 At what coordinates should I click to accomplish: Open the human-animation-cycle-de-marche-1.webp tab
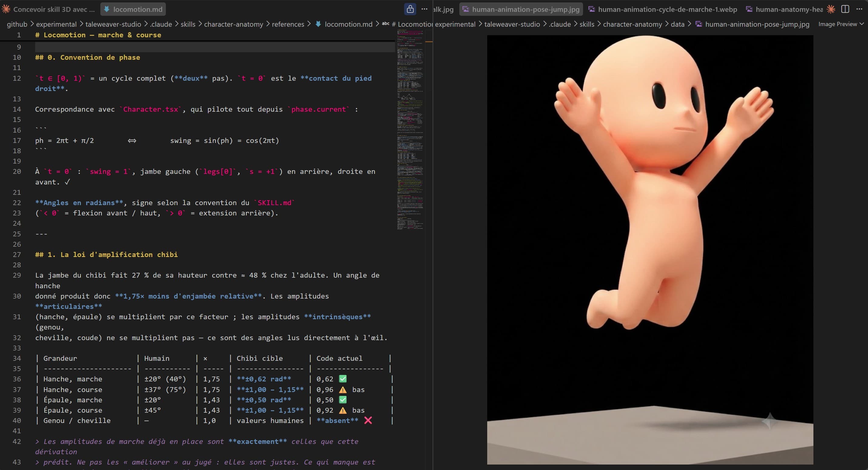click(663, 9)
